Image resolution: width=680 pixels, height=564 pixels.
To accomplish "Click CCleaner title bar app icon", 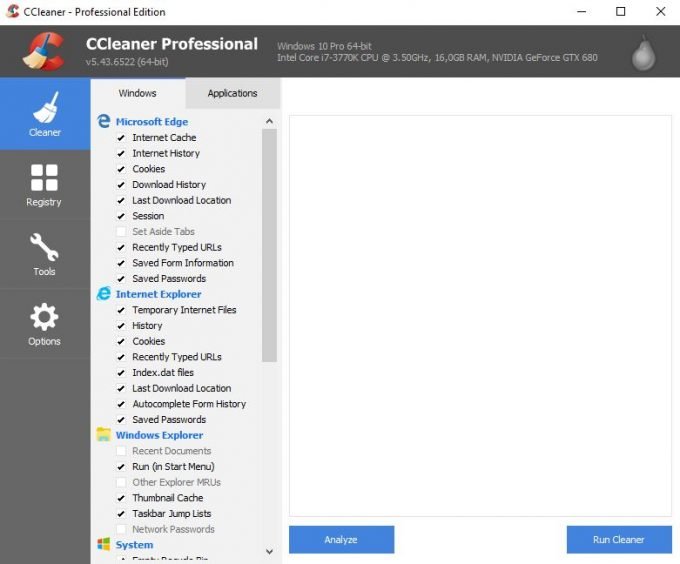I will click(13, 11).
